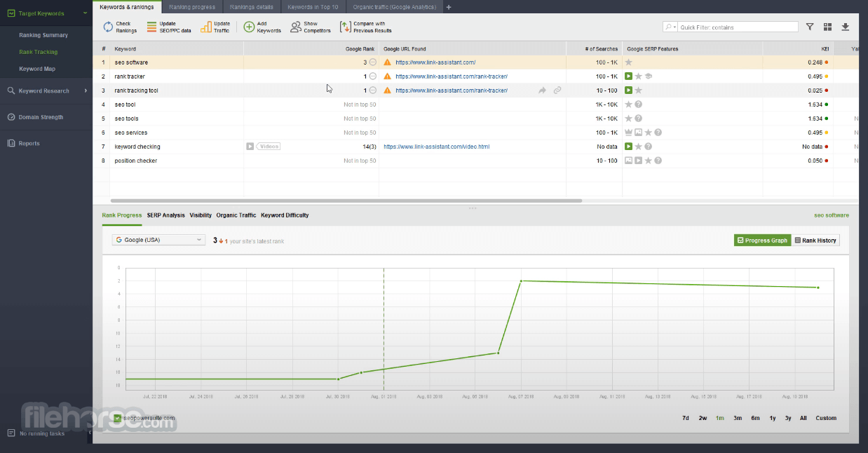Open the SERP Analysis lower tab
The width and height of the screenshot is (868, 453).
coord(166,215)
